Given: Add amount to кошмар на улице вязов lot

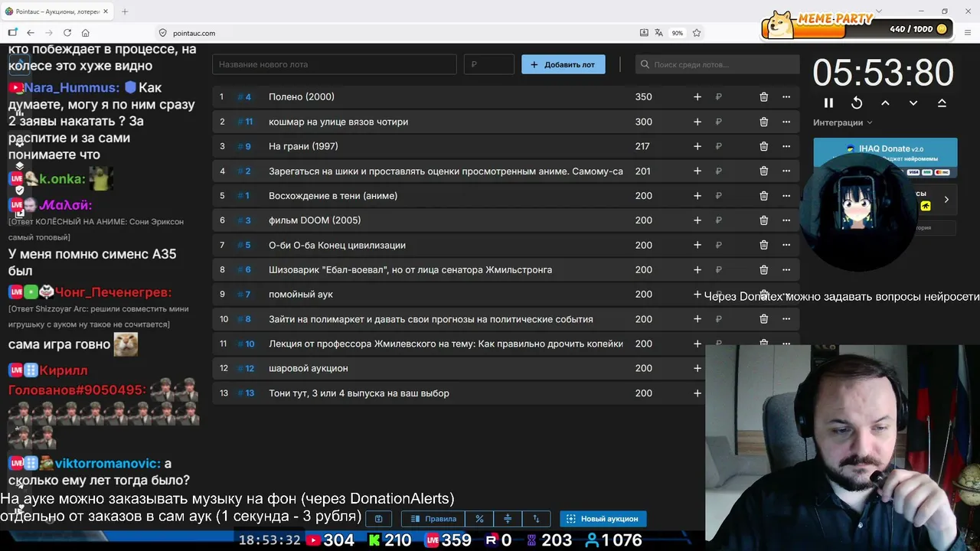Looking at the screenshot, I should coord(697,122).
